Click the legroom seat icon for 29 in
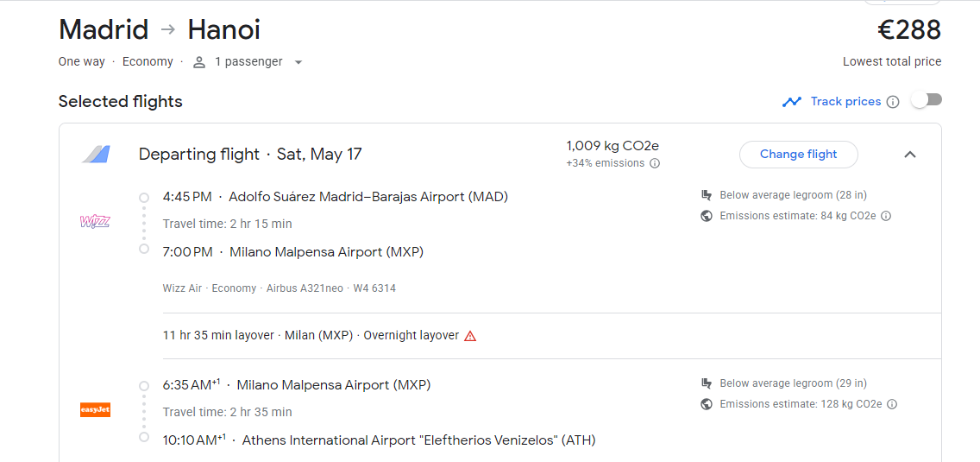The width and height of the screenshot is (980, 462). (x=707, y=383)
